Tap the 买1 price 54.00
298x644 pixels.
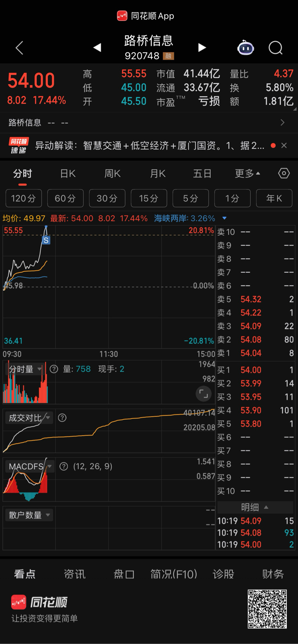click(251, 370)
